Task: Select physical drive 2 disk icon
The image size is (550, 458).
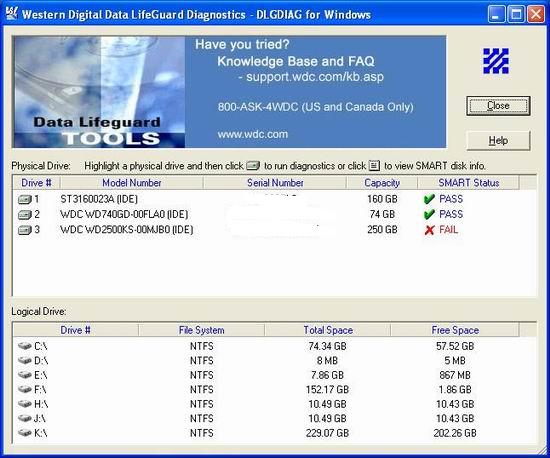Action: pyautogui.click(x=25, y=215)
